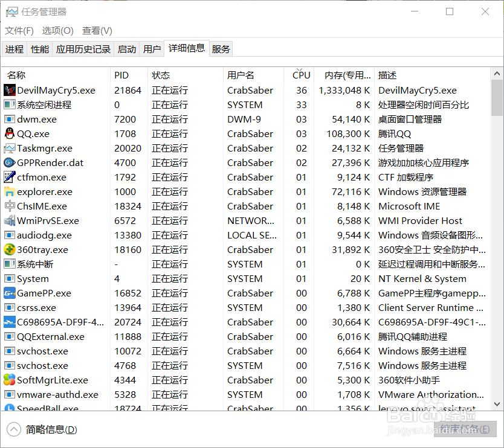Click the GPPRender.dat process icon

coord(9,163)
